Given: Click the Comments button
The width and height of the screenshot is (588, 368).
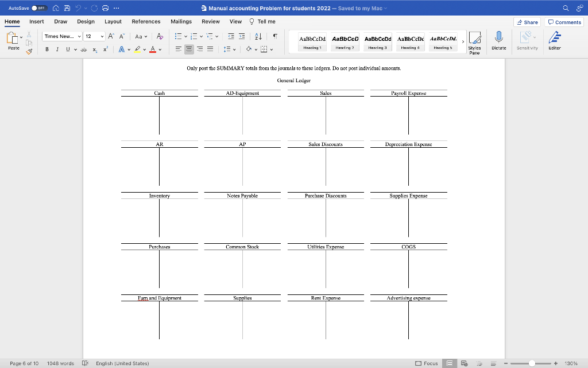Looking at the screenshot, I should [x=564, y=22].
